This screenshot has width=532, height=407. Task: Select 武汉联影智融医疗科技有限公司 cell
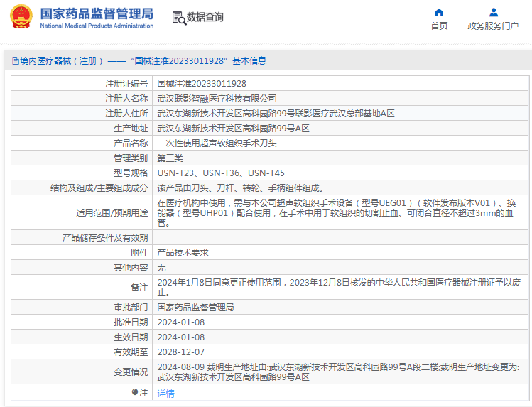(x=217, y=98)
